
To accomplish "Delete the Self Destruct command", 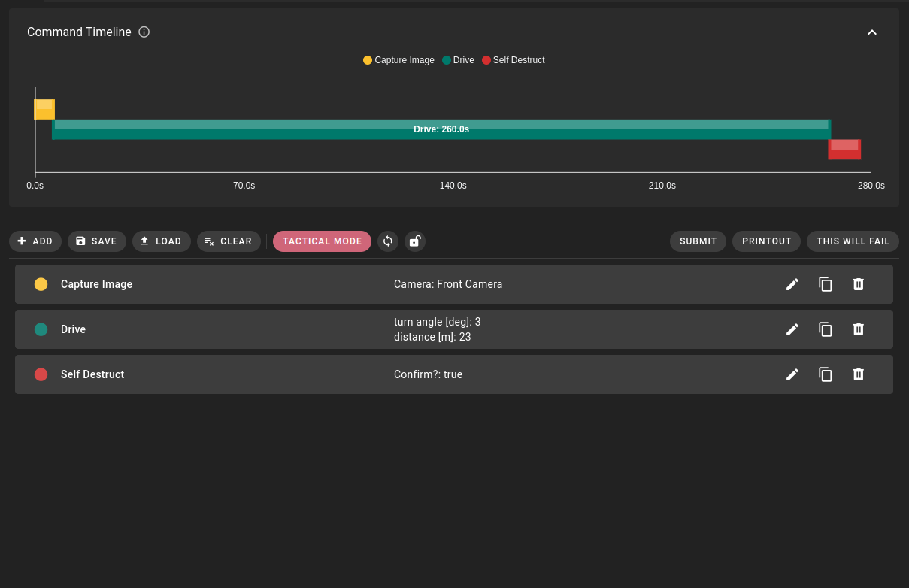I will pyautogui.click(x=859, y=374).
